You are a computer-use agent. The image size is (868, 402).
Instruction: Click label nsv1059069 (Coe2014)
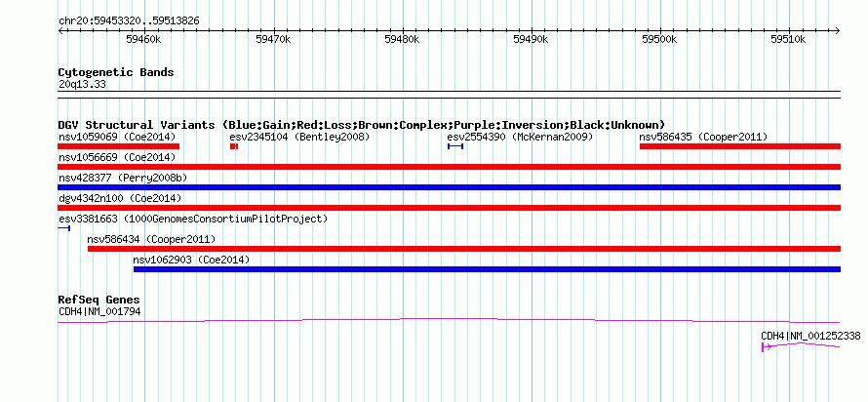tap(117, 137)
